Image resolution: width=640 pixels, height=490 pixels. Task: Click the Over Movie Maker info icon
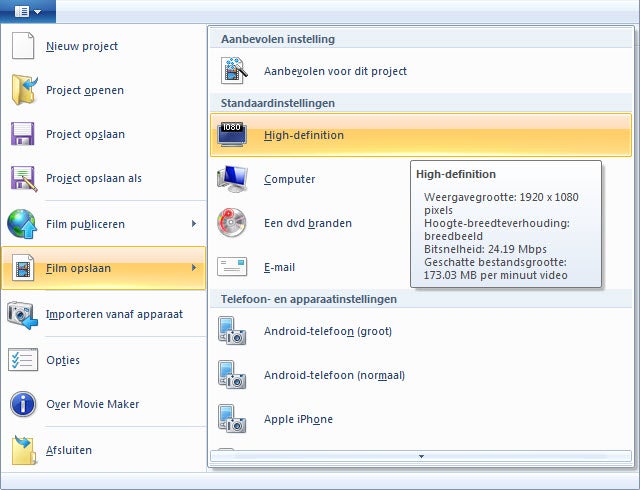pyautogui.click(x=23, y=404)
